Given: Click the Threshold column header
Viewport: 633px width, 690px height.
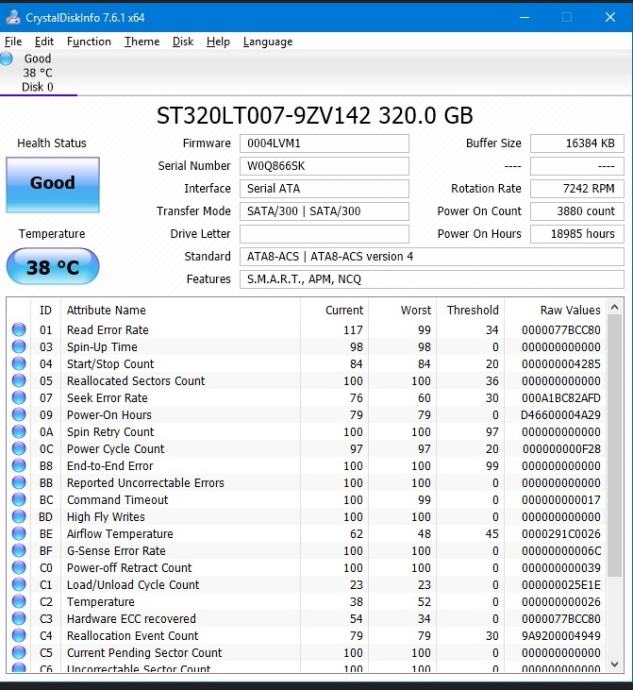Looking at the screenshot, I should click(x=471, y=310).
